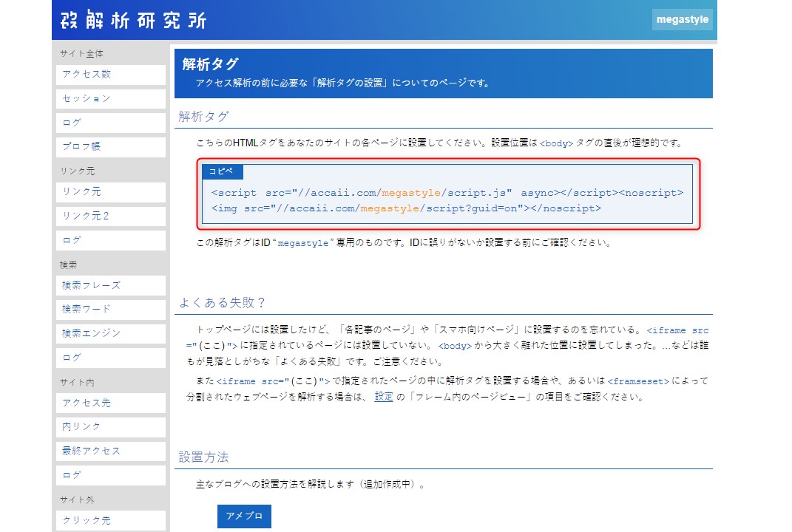Viewport: 792px width, 532px height.
Task: Click the アメブロ setup guide button
Action: click(x=245, y=516)
